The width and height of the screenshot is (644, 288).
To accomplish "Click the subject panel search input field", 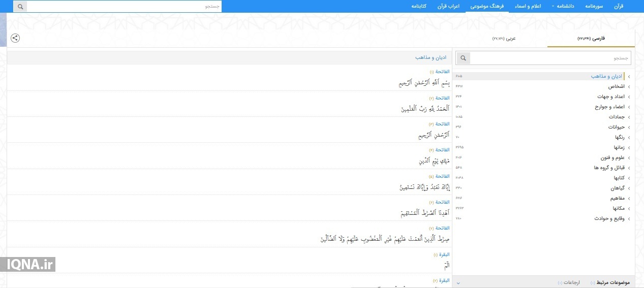I will [550, 58].
